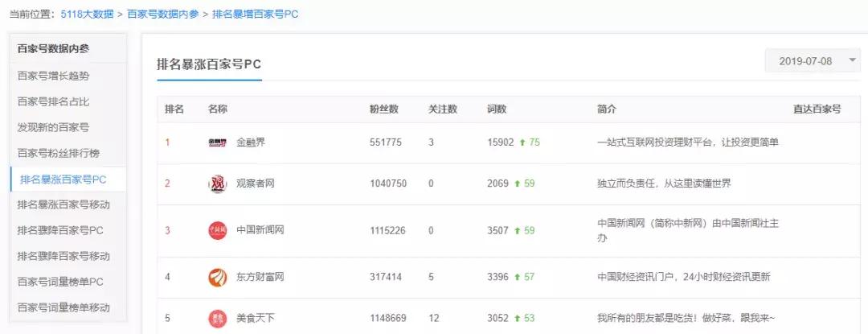The width and height of the screenshot is (868, 334).
Task: Click the 金融界 account name
Action: tap(251, 143)
